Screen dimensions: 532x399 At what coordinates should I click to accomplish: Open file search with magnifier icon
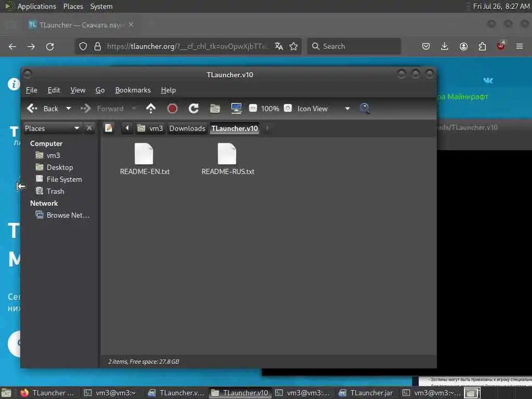365,109
